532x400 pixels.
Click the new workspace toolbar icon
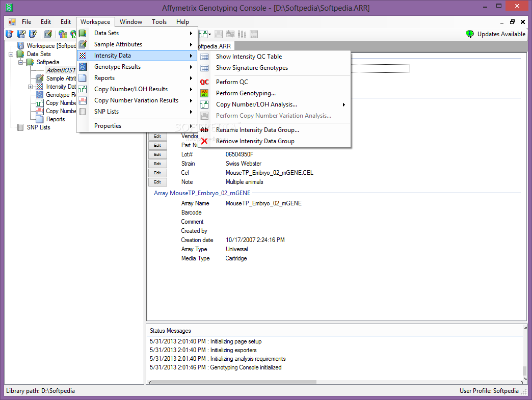(x=10, y=34)
